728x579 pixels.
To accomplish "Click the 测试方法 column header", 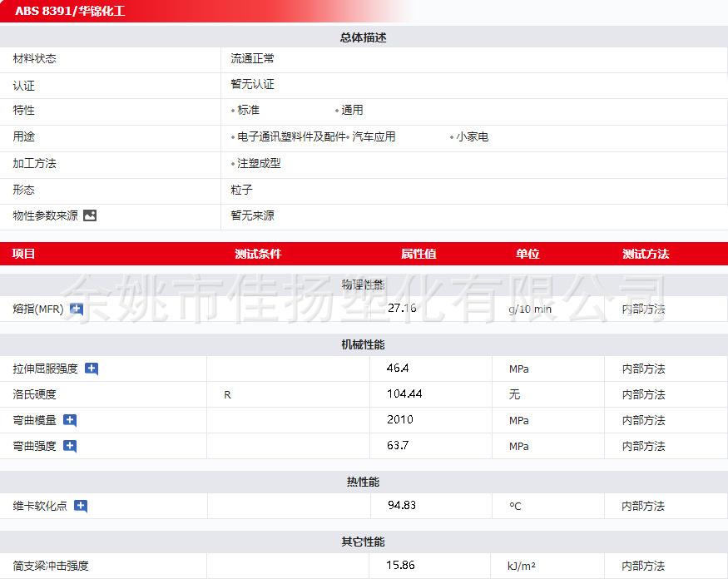I will (x=646, y=254).
